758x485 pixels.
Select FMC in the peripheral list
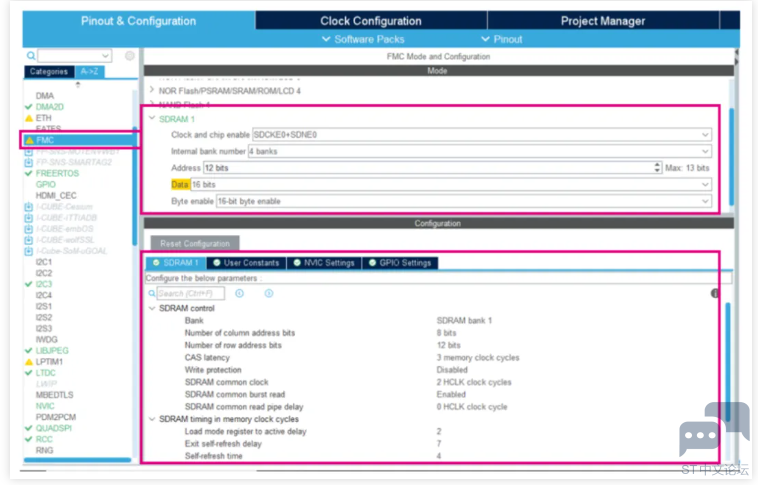[80, 140]
